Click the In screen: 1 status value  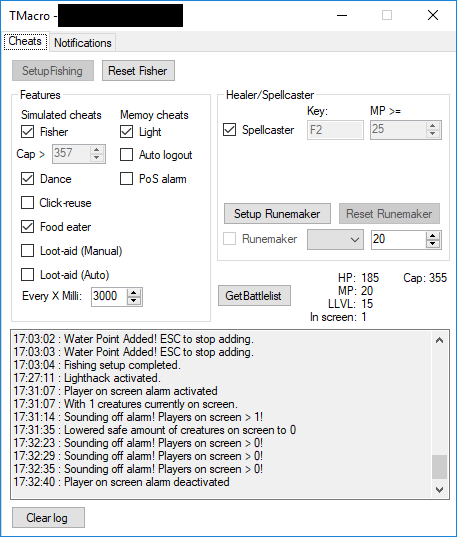pos(338,317)
